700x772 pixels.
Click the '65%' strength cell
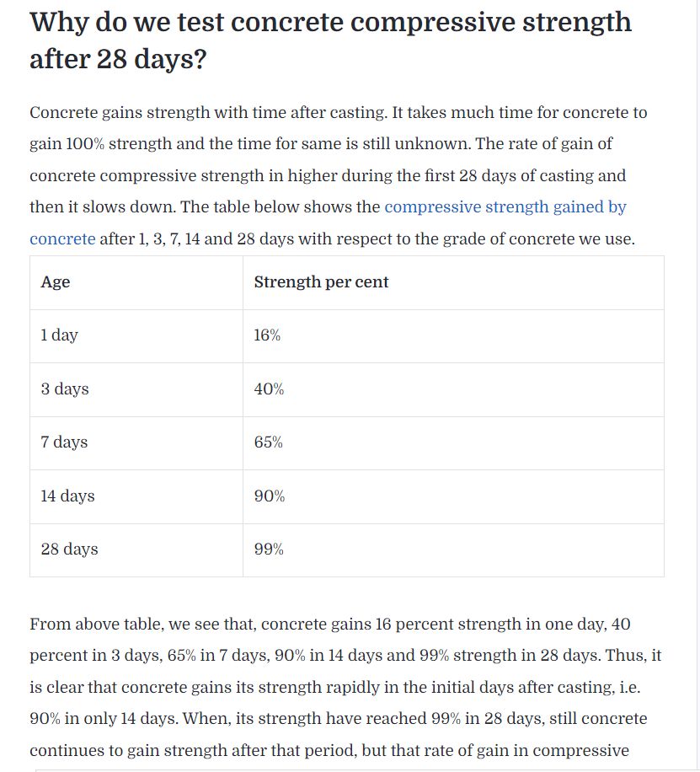click(x=453, y=443)
